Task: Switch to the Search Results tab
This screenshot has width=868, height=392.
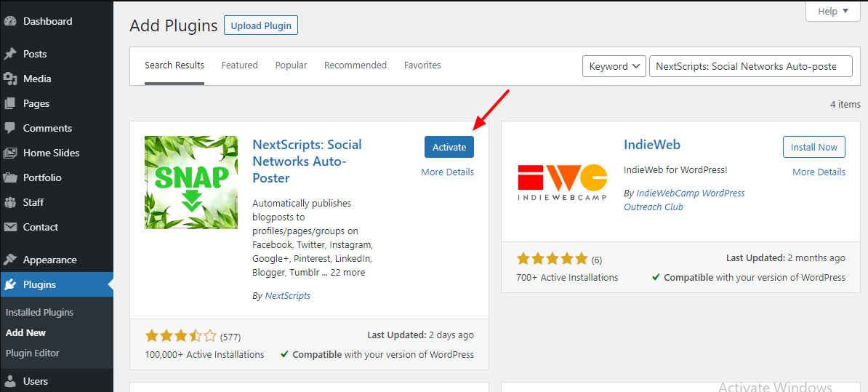Action: click(174, 65)
